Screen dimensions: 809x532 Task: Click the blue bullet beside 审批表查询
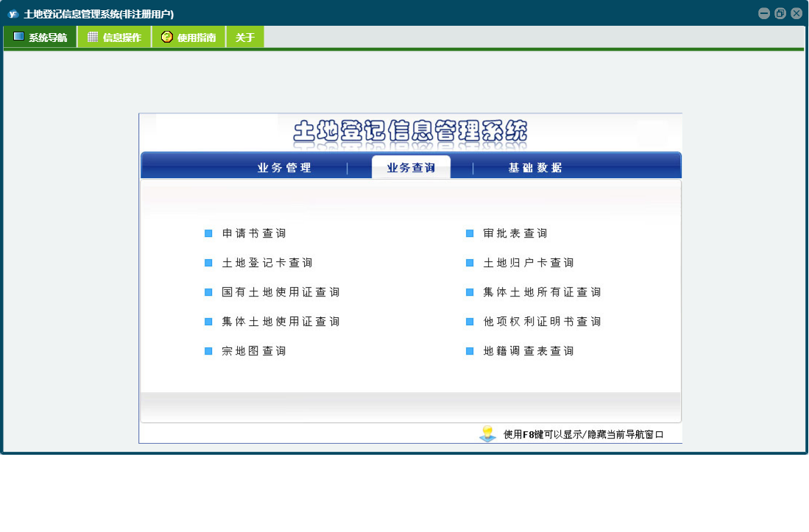[470, 233]
